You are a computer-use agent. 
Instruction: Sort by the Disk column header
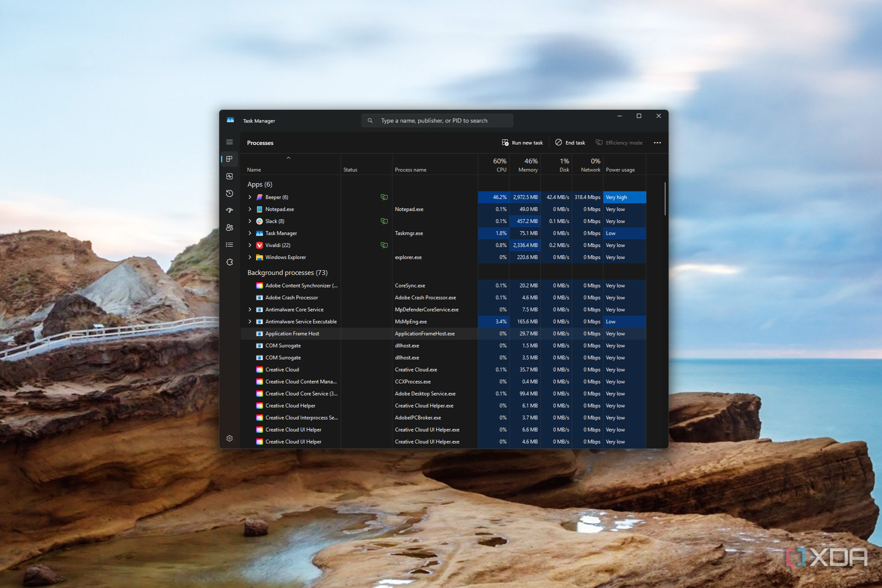tap(557, 165)
